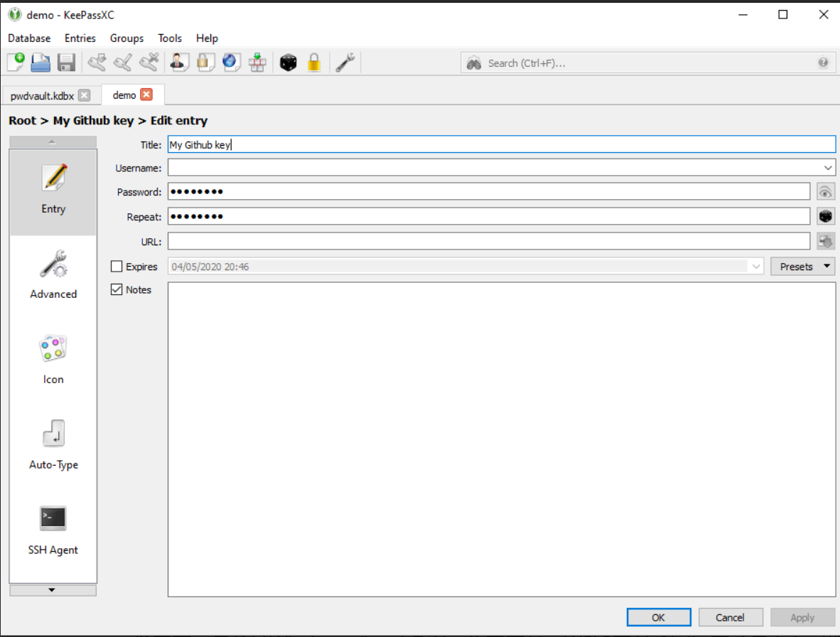
Task: Click the Save database floppy icon
Action: [66, 63]
